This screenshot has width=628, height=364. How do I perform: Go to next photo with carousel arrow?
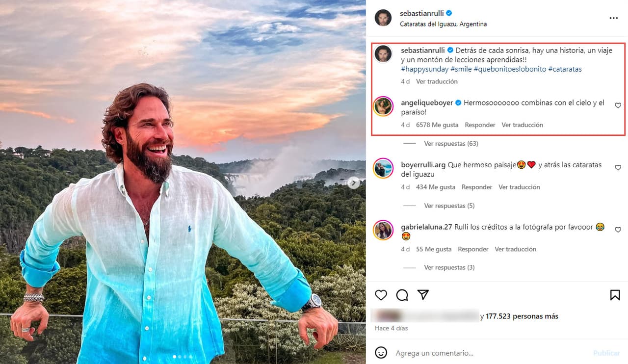(354, 183)
